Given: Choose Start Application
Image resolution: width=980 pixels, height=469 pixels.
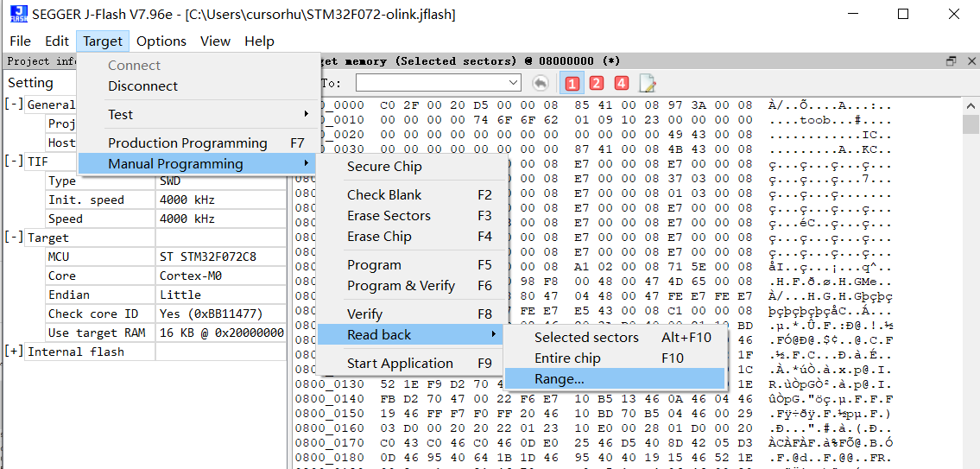Looking at the screenshot, I should pyautogui.click(x=410, y=364).
